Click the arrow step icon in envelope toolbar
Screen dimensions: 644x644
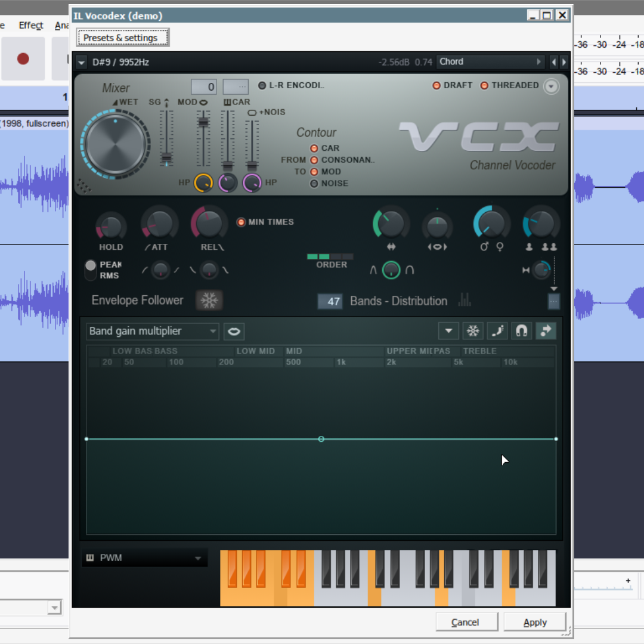[546, 331]
